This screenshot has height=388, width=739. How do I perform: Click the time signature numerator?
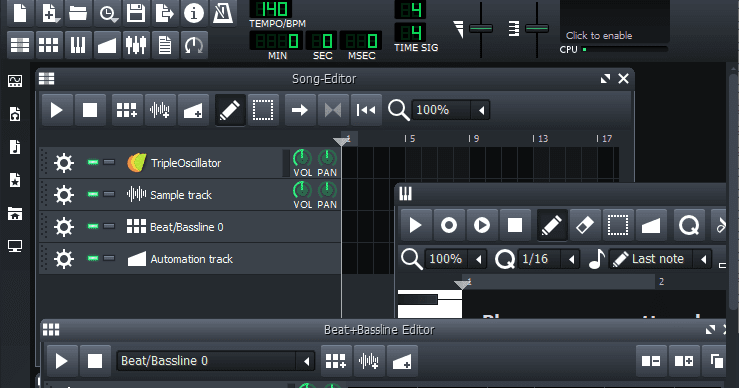click(410, 9)
